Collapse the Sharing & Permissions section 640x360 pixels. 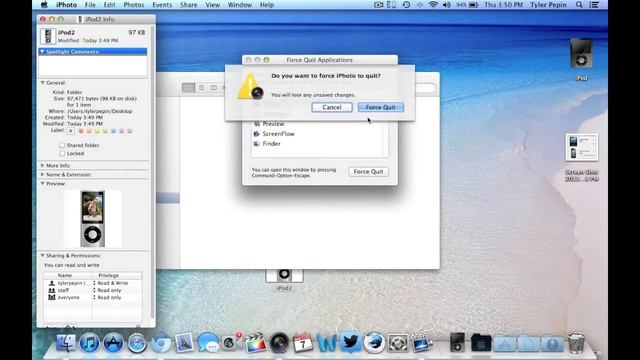[x=42, y=256]
